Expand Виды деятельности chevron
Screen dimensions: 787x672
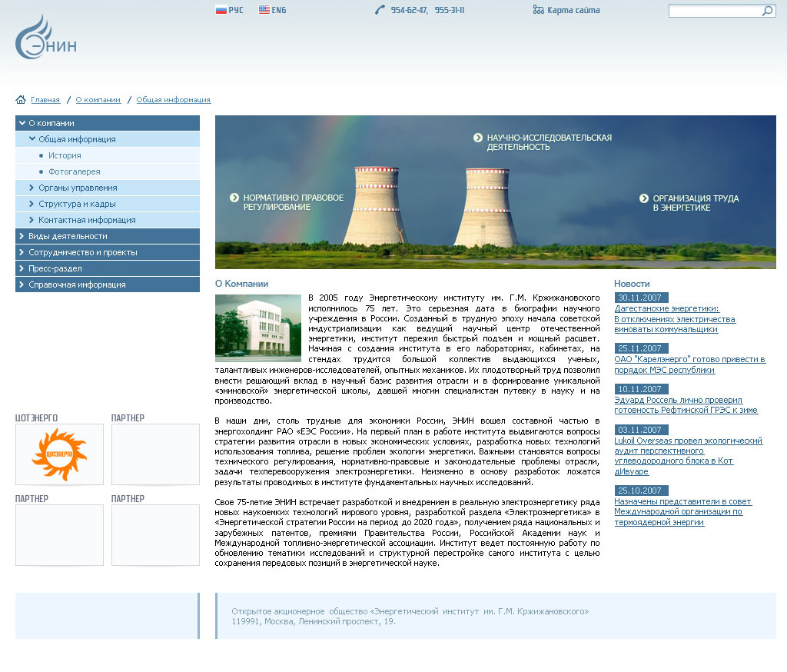coord(21,235)
